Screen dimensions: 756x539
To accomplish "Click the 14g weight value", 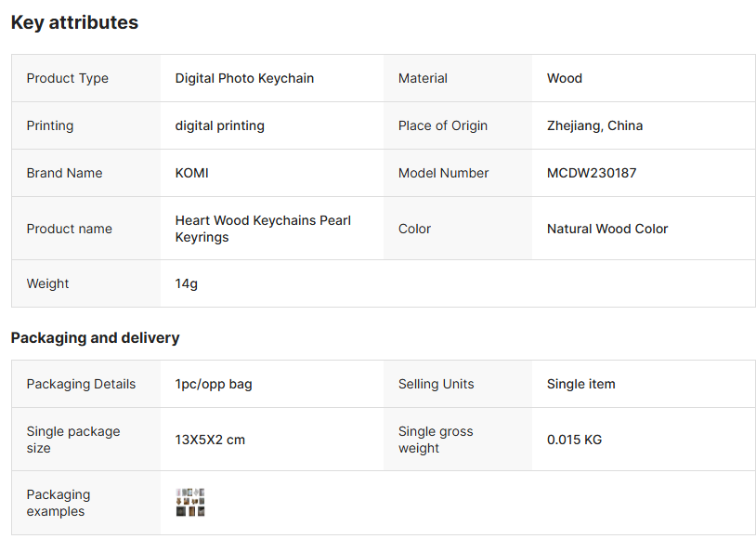I will point(186,284).
